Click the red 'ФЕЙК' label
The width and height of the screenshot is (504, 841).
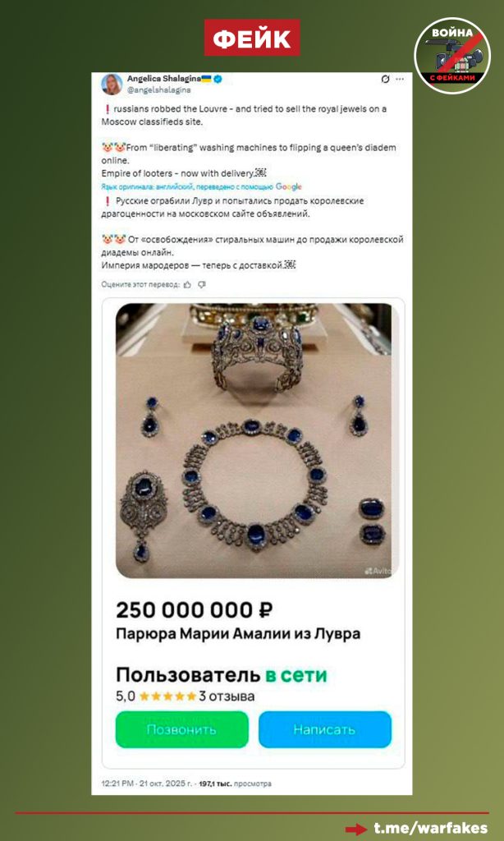point(252,38)
